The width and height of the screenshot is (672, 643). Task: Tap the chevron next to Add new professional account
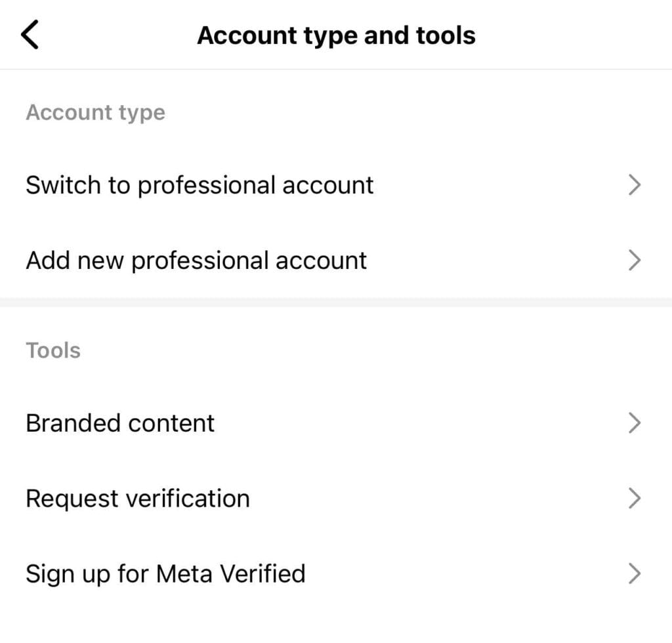635,260
